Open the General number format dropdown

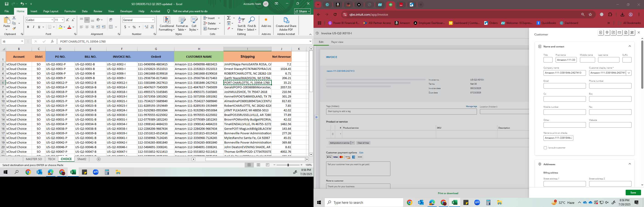(x=153, y=20)
